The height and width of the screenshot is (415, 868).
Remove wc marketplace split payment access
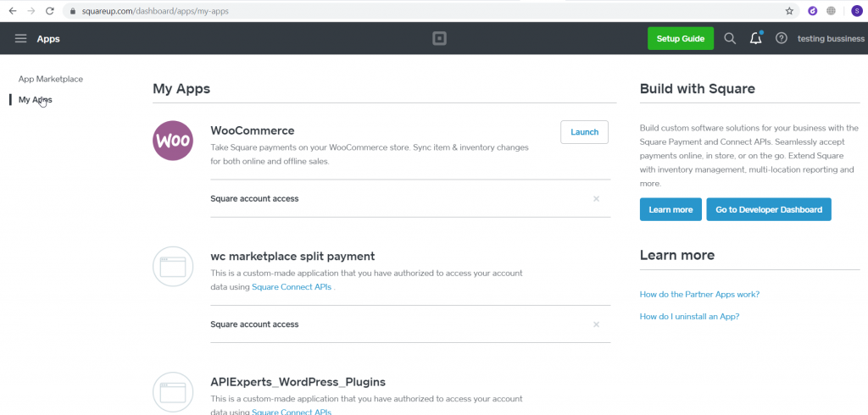tap(596, 324)
